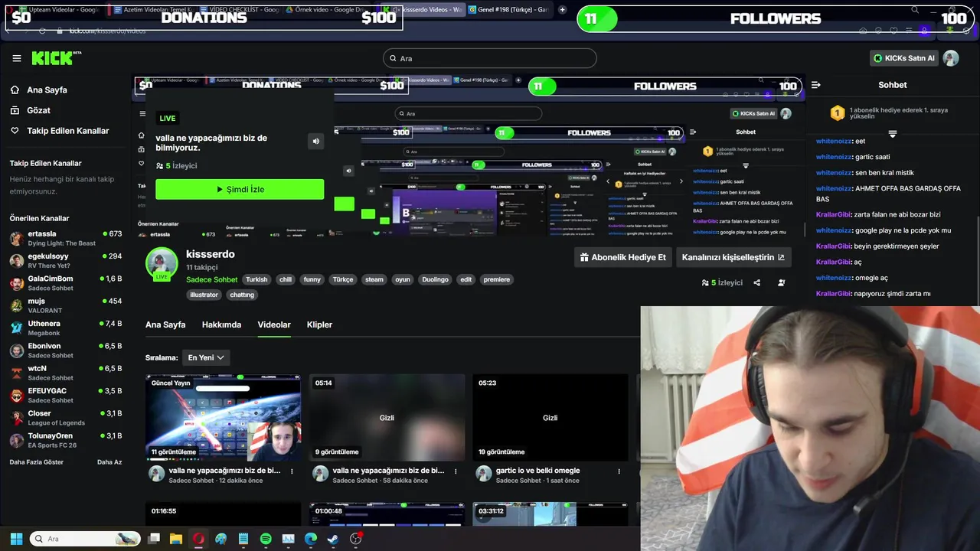The width and height of the screenshot is (980, 551).
Task: Click KICKs Satın Al button
Action: (903, 58)
